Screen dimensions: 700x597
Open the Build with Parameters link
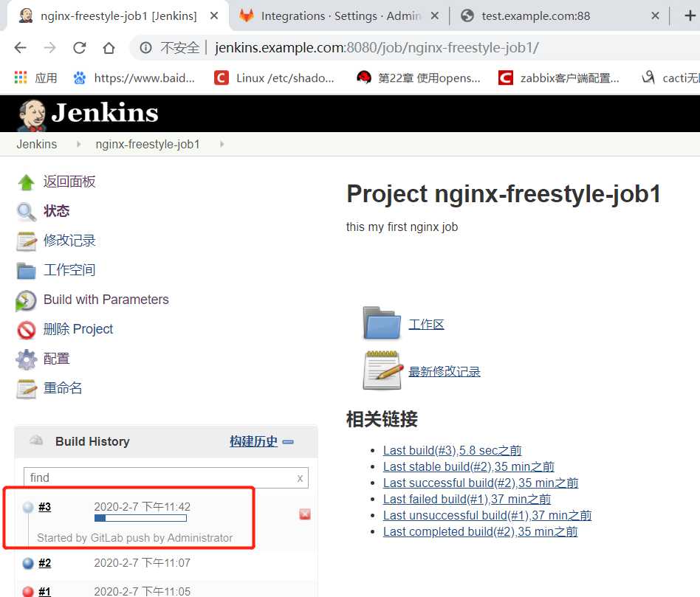(106, 300)
